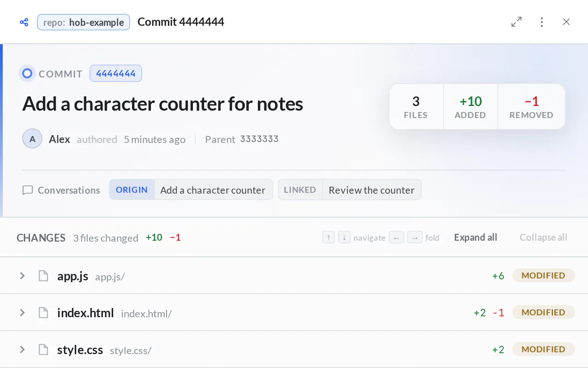Click the index.html file name
The image size is (588, 379).
85,313
